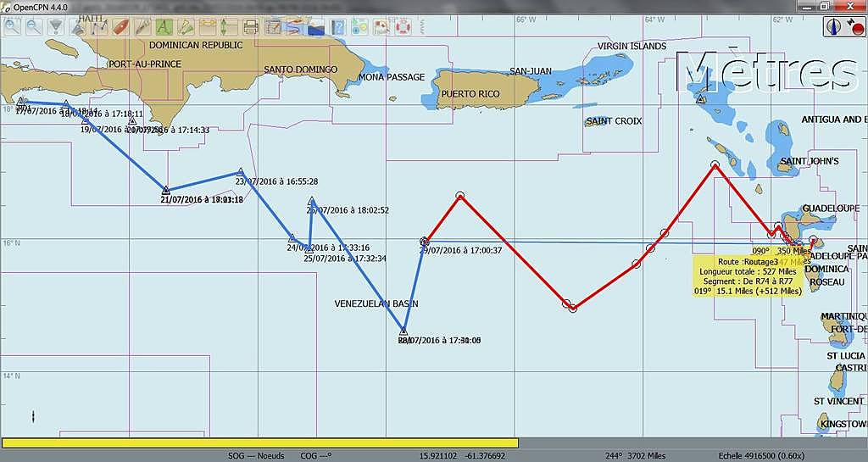Click route start waypoint 29/07/2016 à 17:00:37
The image size is (868, 462).
425,242
